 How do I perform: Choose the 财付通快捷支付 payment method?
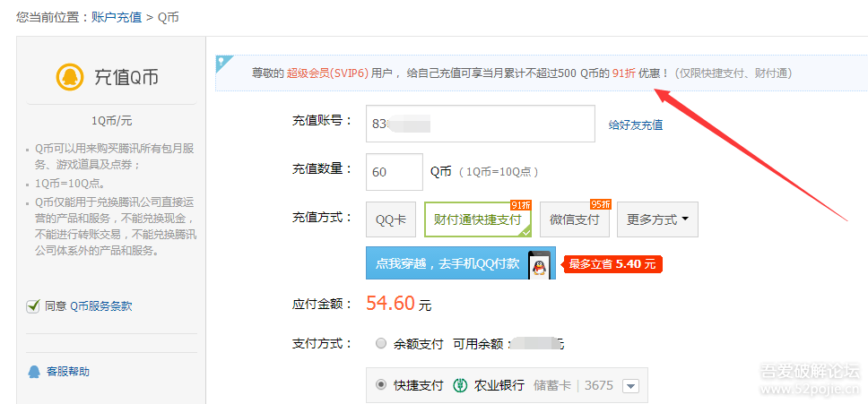[x=478, y=219]
